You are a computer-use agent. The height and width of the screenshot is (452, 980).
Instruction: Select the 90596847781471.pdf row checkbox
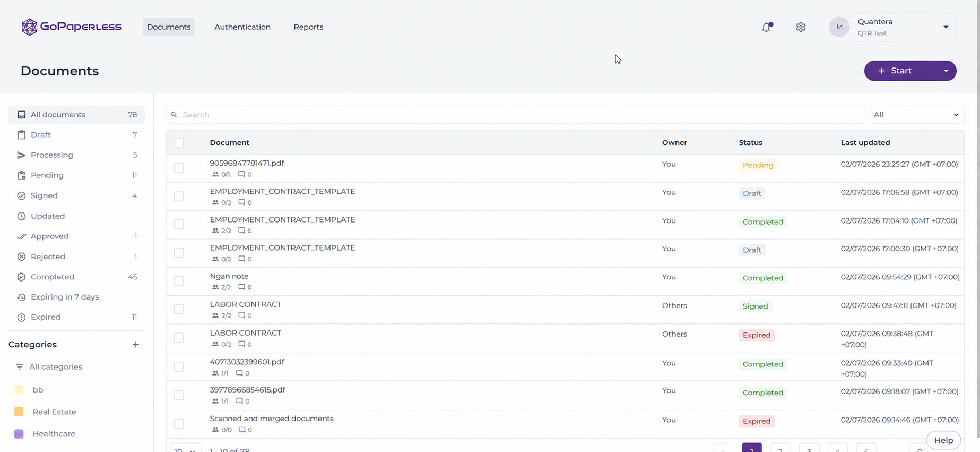point(179,168)
